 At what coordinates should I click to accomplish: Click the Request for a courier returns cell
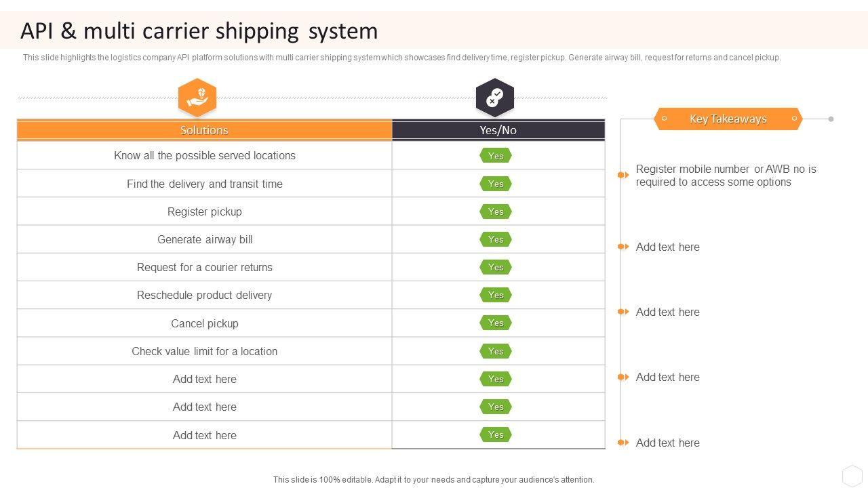(x=204, y=267)
